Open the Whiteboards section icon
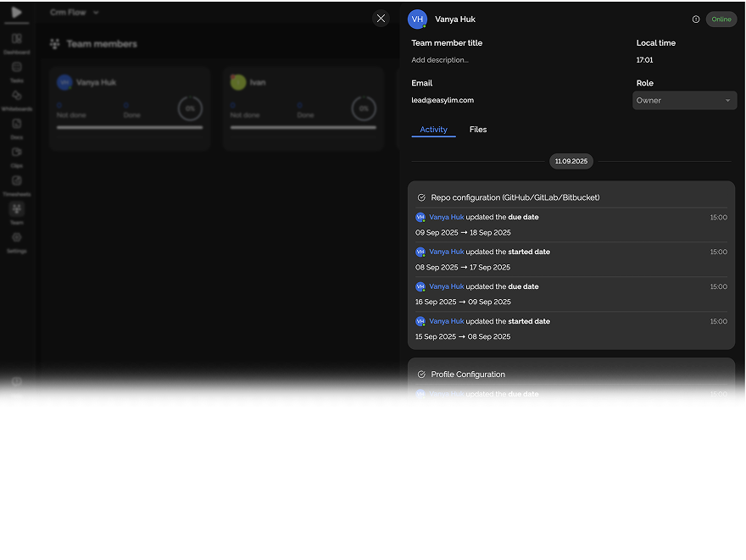This screenshot has width=746, height=560. [17, 97]
